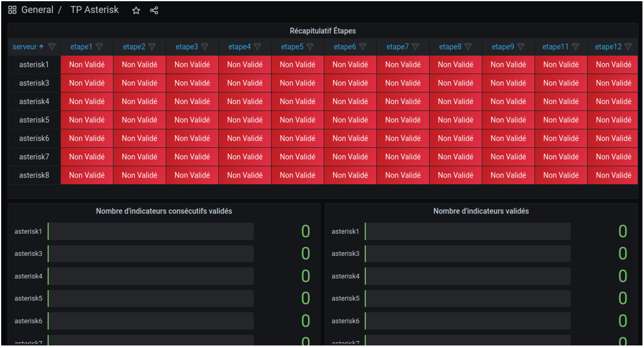Open filter icon for etape1 column
644x348 pixels.
click(x=100, y=47)
